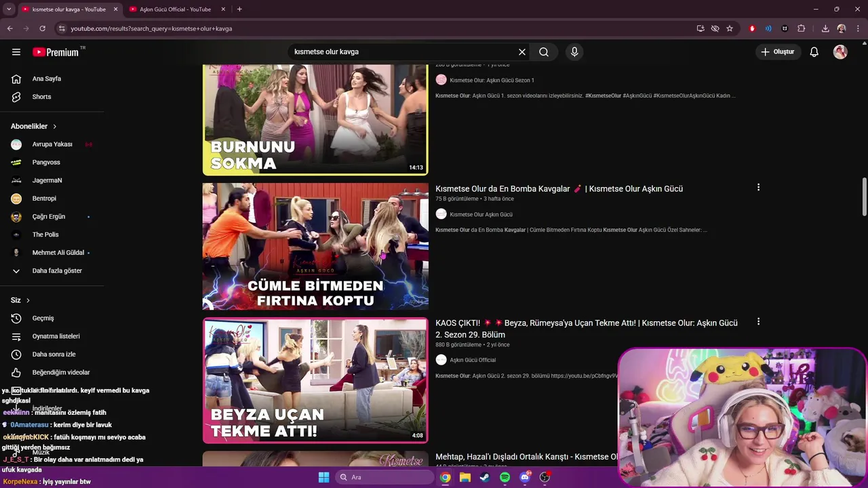Image resolution: width=868 pixels, height=488 pixels.
Task: Run the search with the magnifier button
Action: coord(544,52)
